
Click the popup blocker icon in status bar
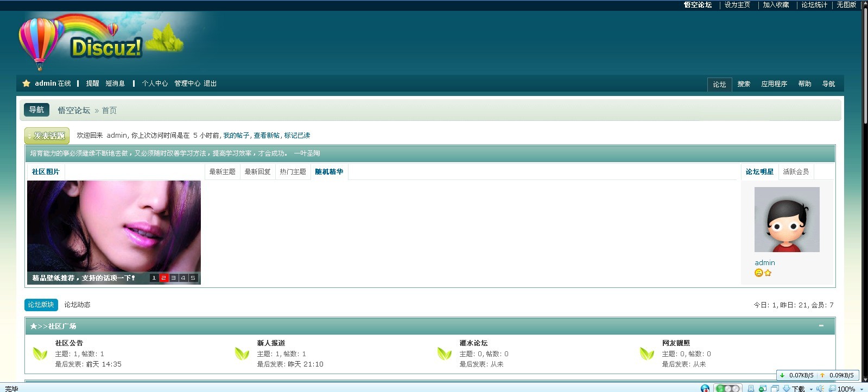click(x=763, y=388)
